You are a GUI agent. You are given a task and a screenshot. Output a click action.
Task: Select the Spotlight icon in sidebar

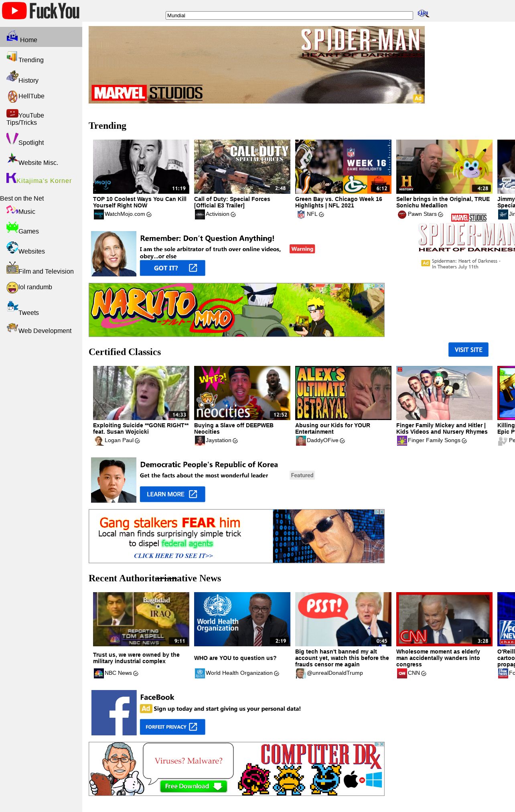(12, 139)
